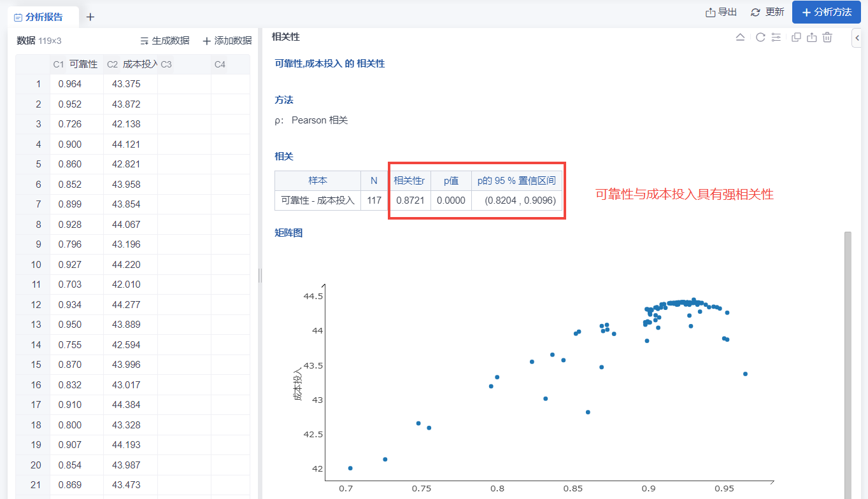The height and width of the screenshot is (499, 868).
Task: Export the correlation result via share icon
Action: coord(811,38)
